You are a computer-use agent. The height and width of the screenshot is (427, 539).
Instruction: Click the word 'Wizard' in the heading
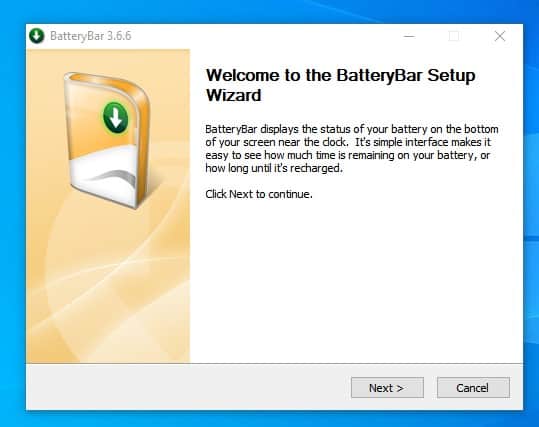tap(234, 95)
